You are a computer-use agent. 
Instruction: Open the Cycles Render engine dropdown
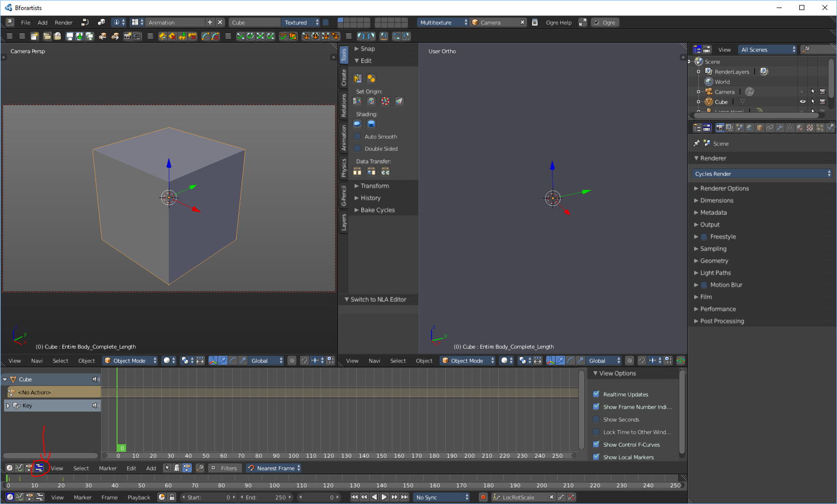[762, 174]
